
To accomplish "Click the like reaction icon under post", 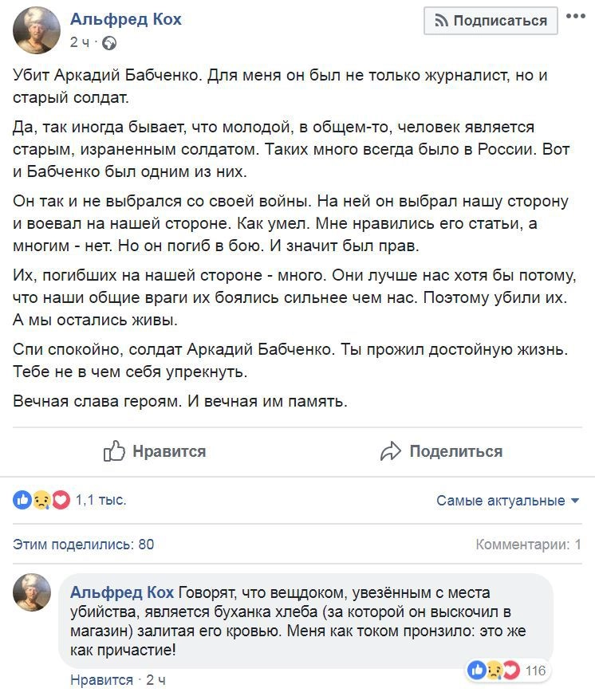I will coord(22,500).
